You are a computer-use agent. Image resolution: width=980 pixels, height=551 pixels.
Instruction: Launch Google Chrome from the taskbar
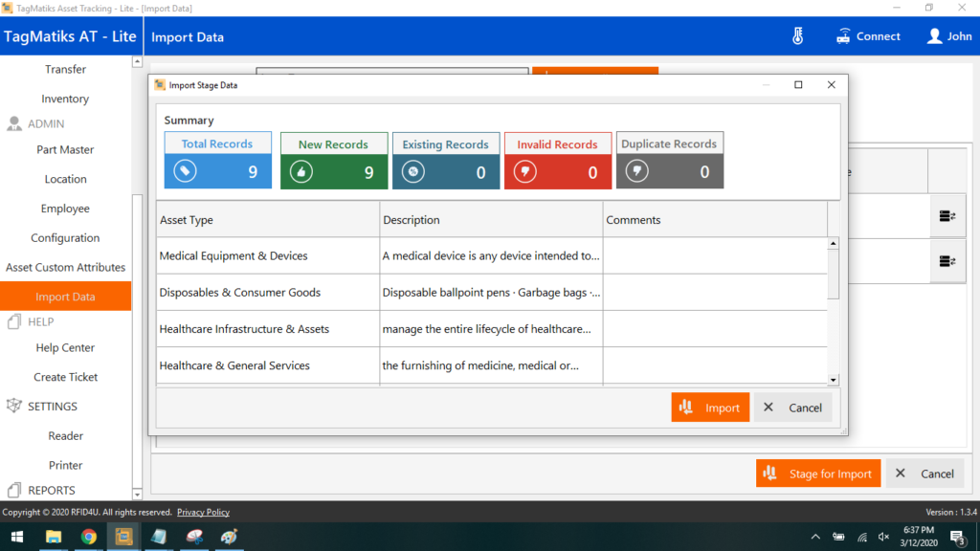point(88,537)
